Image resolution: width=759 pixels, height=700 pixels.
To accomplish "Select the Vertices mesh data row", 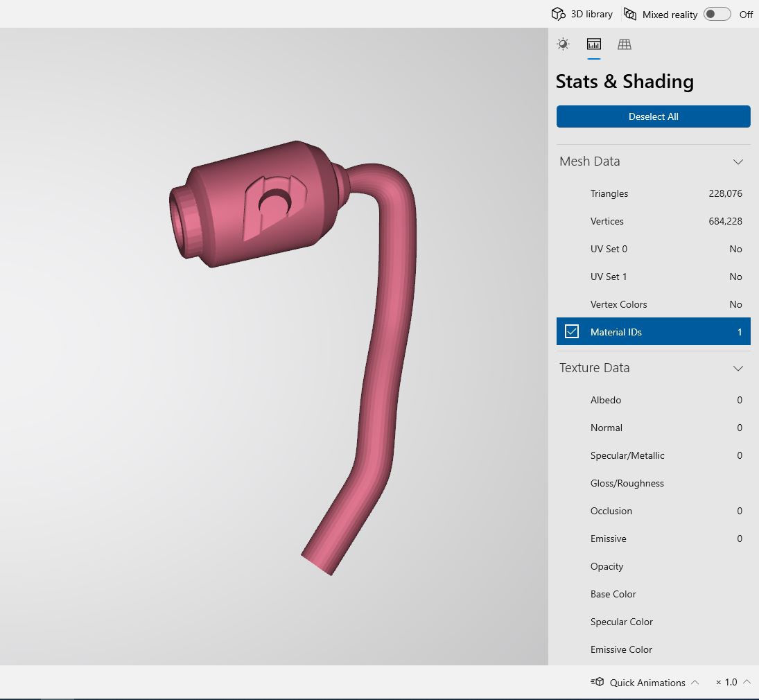I will 654,221.
